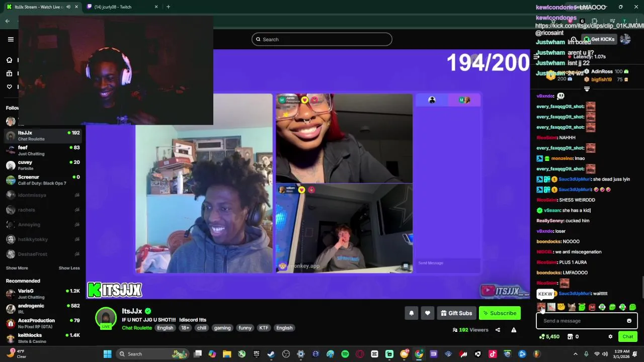644x362 pixels.
Task: Insert the pop cat emote
Action: pos(572,307)
